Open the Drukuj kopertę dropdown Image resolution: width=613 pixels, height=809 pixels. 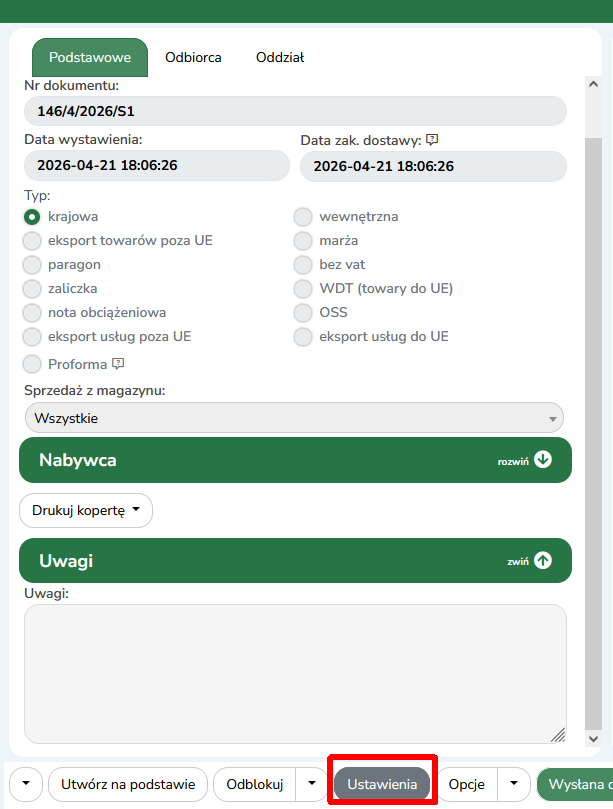point(86,511)
